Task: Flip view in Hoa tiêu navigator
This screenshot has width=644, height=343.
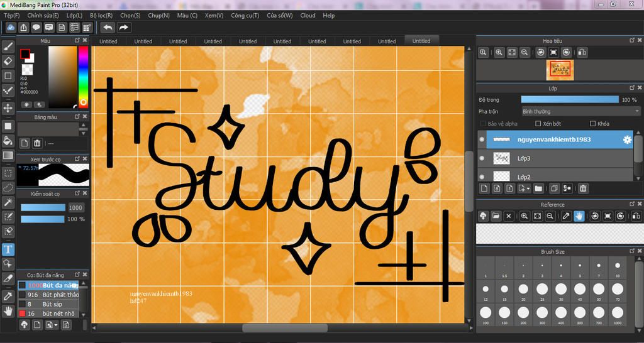Action: [x=582, y=53]
